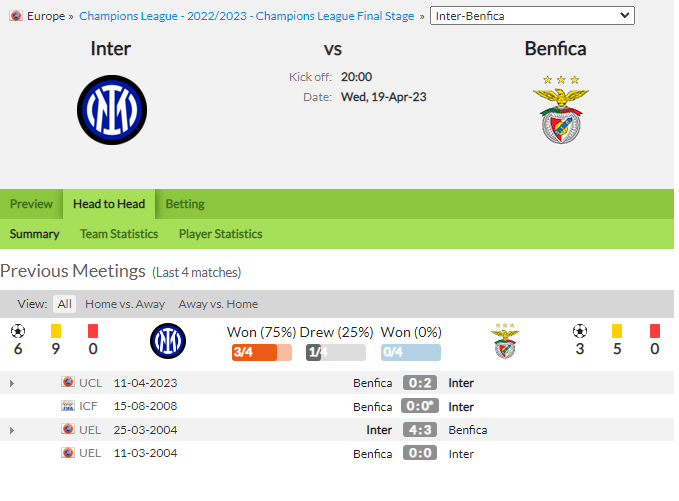Select the All view filter
Screen dimensions: 679x501
tap(65, 304)
